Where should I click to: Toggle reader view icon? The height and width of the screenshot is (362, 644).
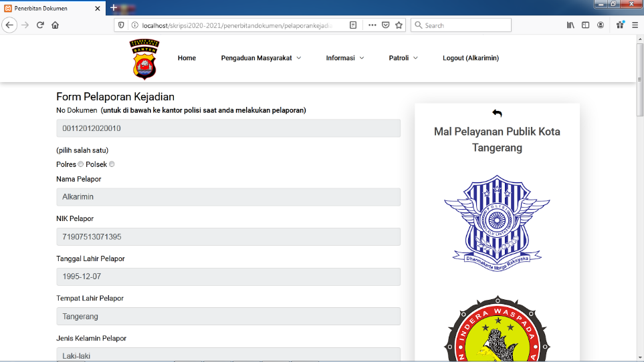tap(353, 25)
